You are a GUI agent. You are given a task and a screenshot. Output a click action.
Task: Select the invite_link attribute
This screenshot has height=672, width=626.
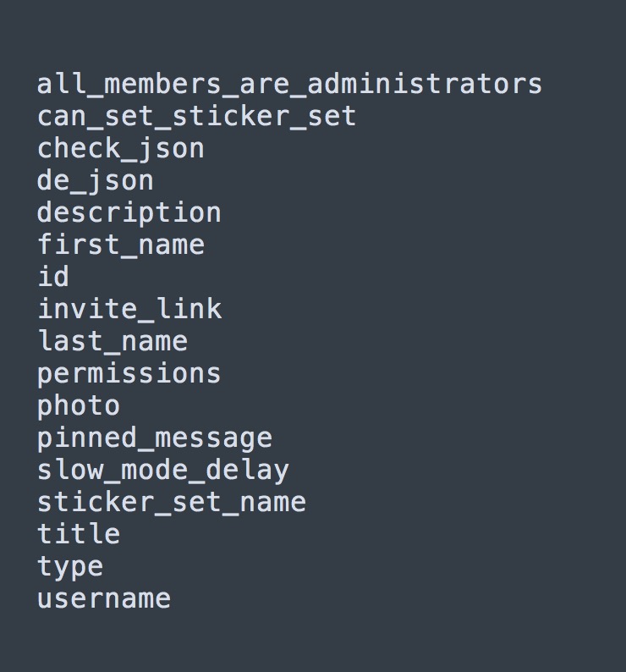point(129,309)
